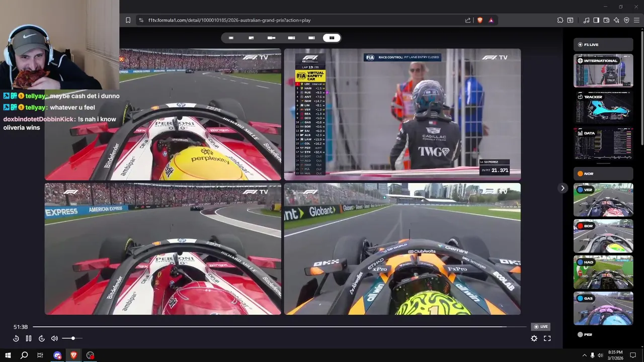Open the browser hamburger main menu

pyautogui.click(x=636, y=20)
